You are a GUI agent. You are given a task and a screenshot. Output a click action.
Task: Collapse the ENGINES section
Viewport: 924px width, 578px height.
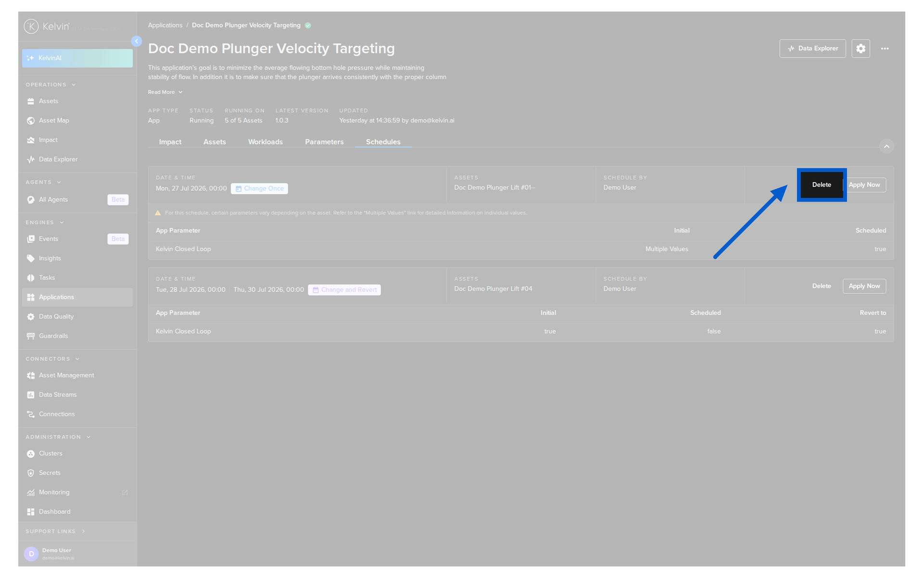[62, 223]
